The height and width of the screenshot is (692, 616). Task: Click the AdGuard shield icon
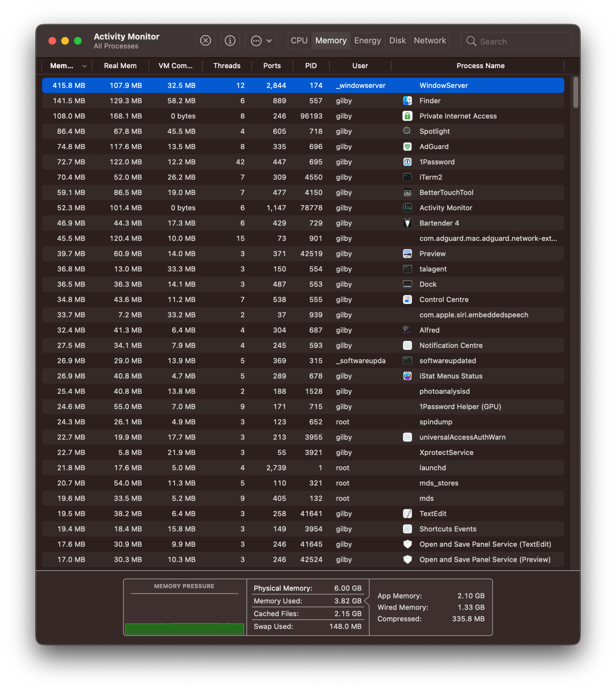pos(407,146)
